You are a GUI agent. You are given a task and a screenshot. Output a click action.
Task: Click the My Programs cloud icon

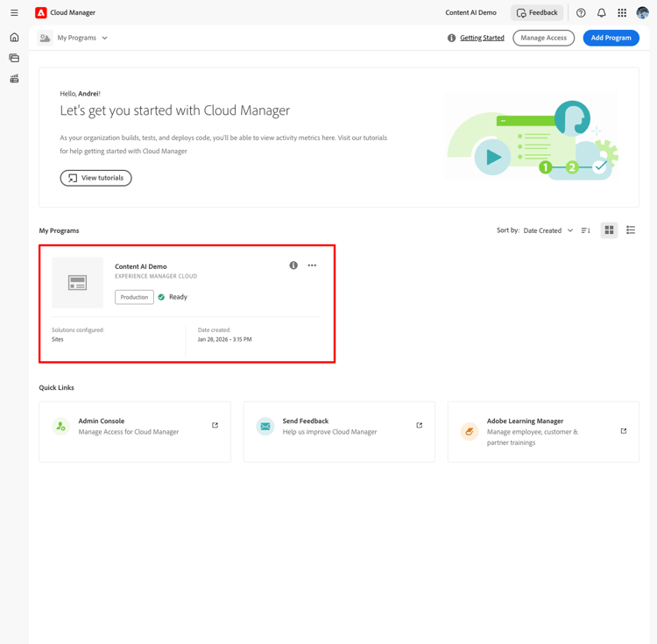click(x=45, y=38)
